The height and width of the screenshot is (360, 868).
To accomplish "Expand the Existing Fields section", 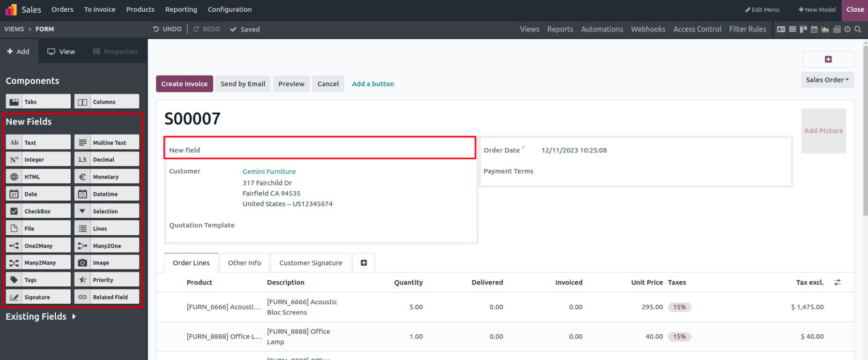I will (x=41, y=316).
